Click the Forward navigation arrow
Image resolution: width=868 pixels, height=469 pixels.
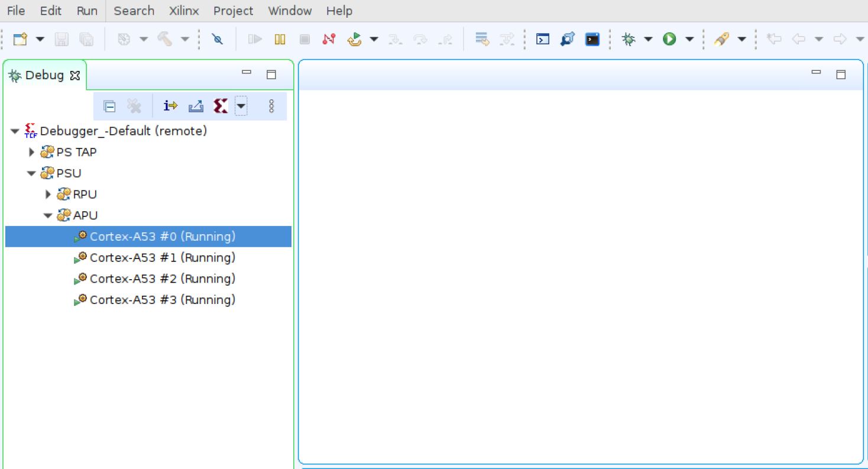click(840, 40)
